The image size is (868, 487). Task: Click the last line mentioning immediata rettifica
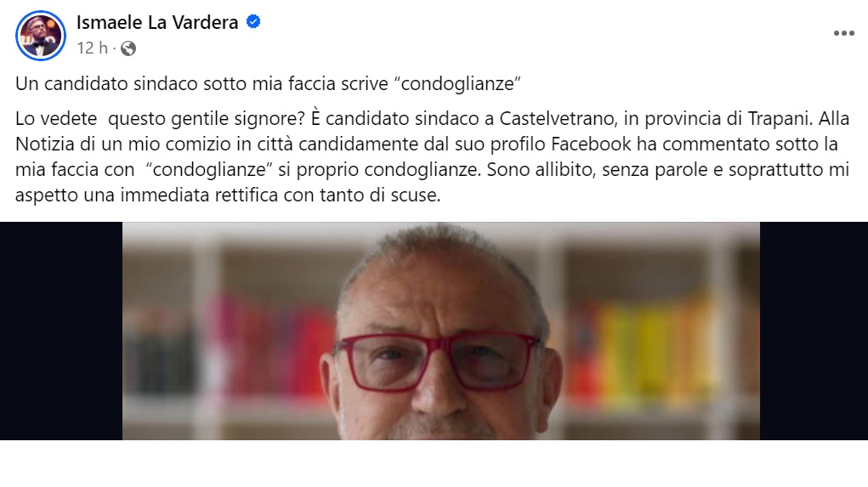point(228,195)
